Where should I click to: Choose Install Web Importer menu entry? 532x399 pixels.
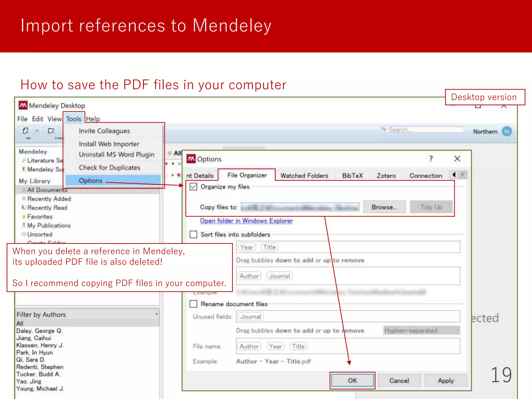click(109, 144)
